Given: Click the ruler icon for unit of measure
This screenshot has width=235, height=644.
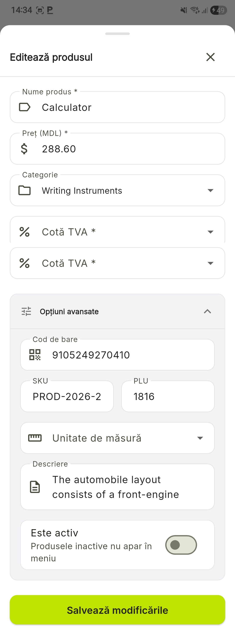Looking at the screenshot, I should [35, 438].
